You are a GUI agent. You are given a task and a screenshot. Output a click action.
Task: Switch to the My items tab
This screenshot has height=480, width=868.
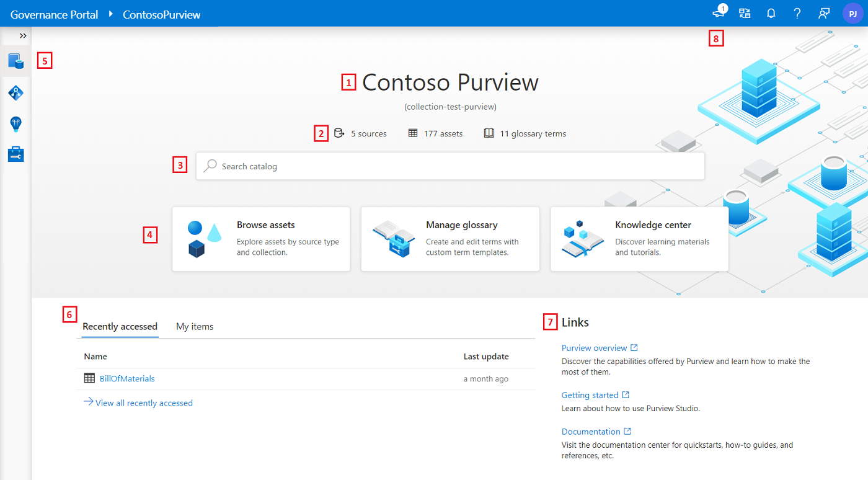click(x=195, y=326)
